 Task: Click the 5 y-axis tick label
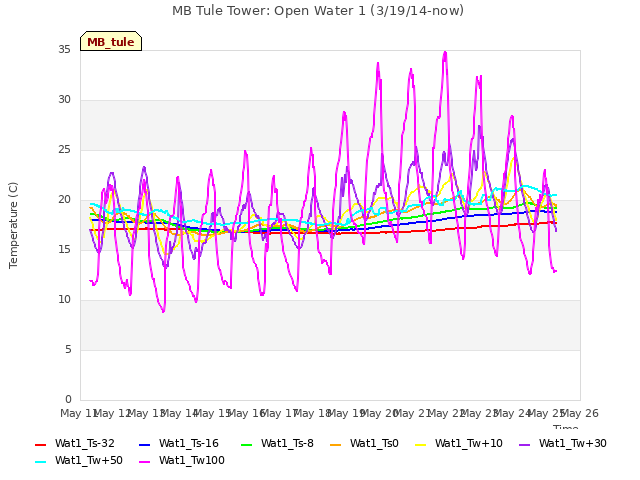point(68,350)
